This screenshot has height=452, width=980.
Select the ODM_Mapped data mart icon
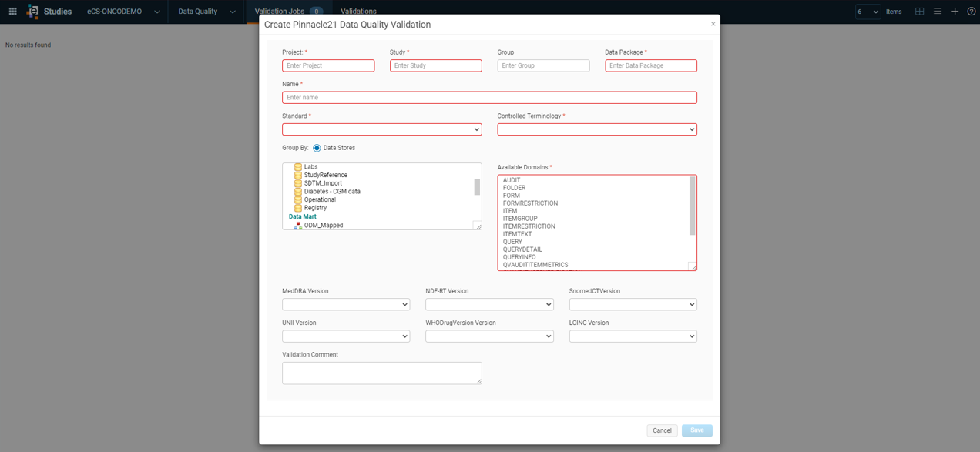click(298, 226)
